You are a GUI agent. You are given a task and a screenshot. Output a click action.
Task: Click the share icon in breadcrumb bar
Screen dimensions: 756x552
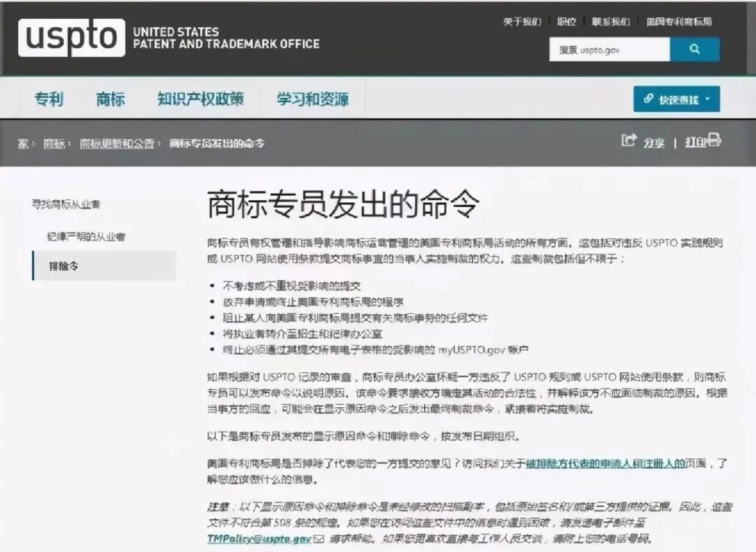(629, 140)
